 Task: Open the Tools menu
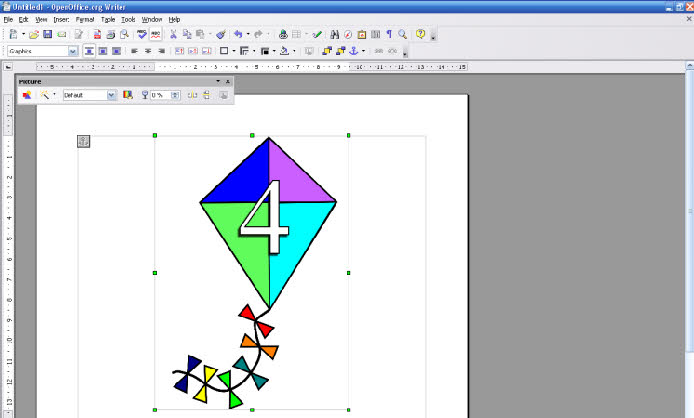(128, 19)
